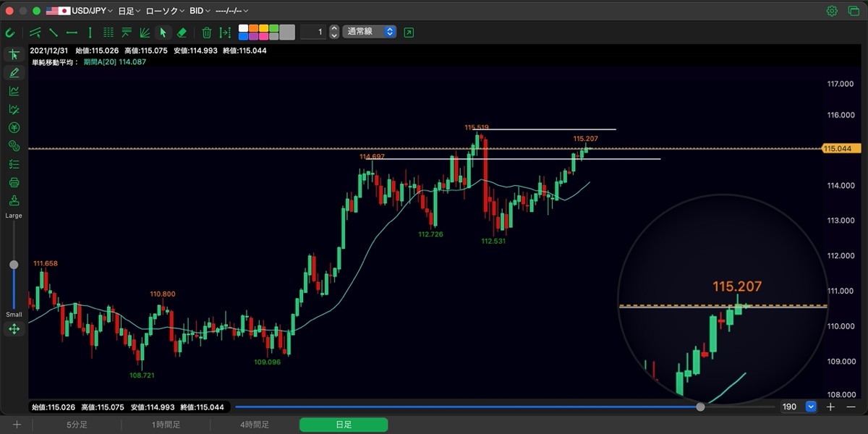This screenshot has width=868, height=434.
Task: Click the Large–Small chart size slider
Action: (x=14, y=265)
